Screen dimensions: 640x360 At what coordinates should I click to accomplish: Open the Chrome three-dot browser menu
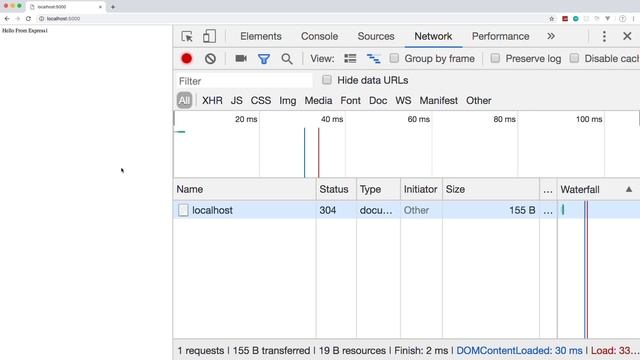[x=634, y=18]
